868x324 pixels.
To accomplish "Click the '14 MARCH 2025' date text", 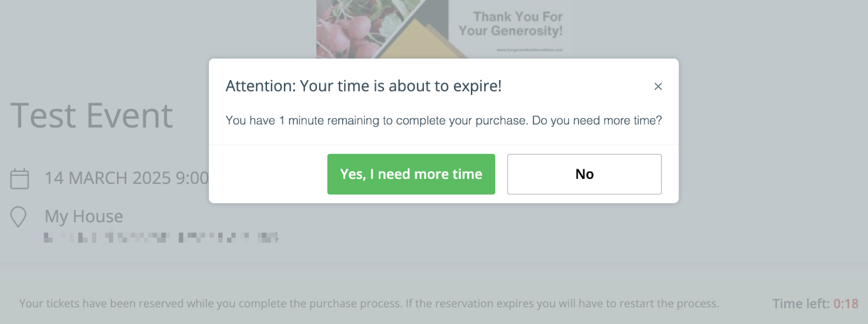I will pos(108,178).
